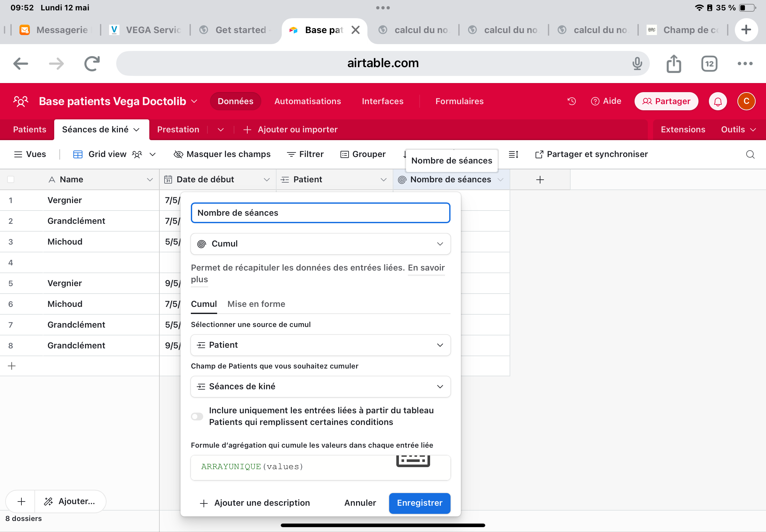Select the Cumul settings tab
The width and height of the screenshot is (766, 532).
click(x=204, y=304)
